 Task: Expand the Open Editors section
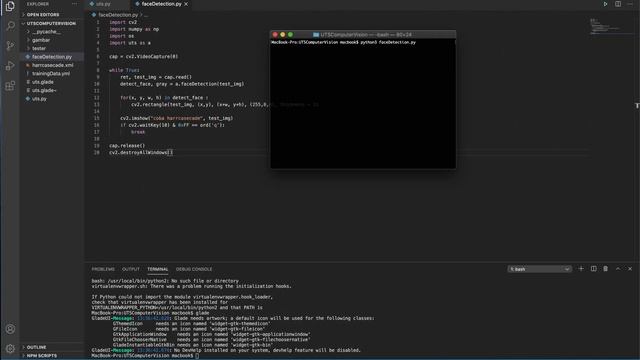[52, 15]
